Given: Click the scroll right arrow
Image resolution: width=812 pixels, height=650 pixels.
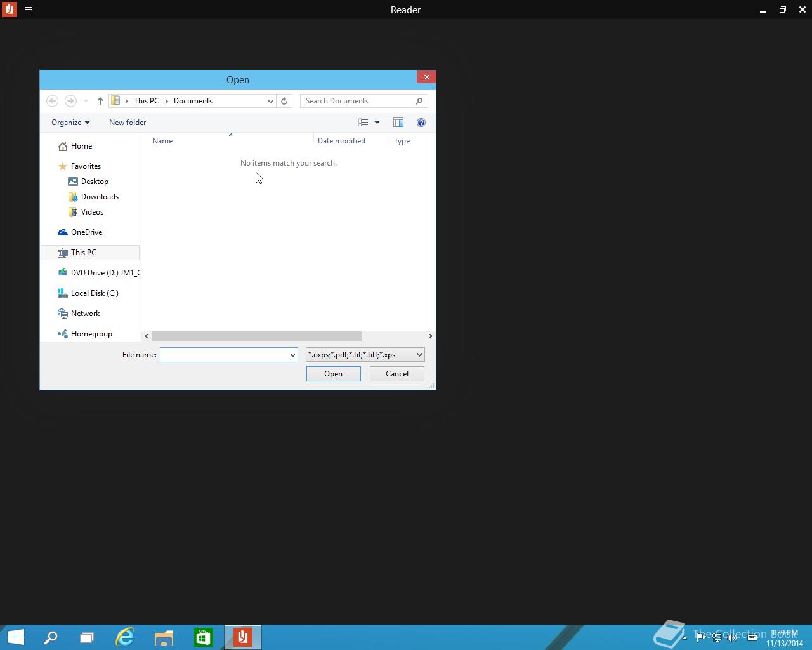Looking at the screenshot, I should click(x=430, y=336).
